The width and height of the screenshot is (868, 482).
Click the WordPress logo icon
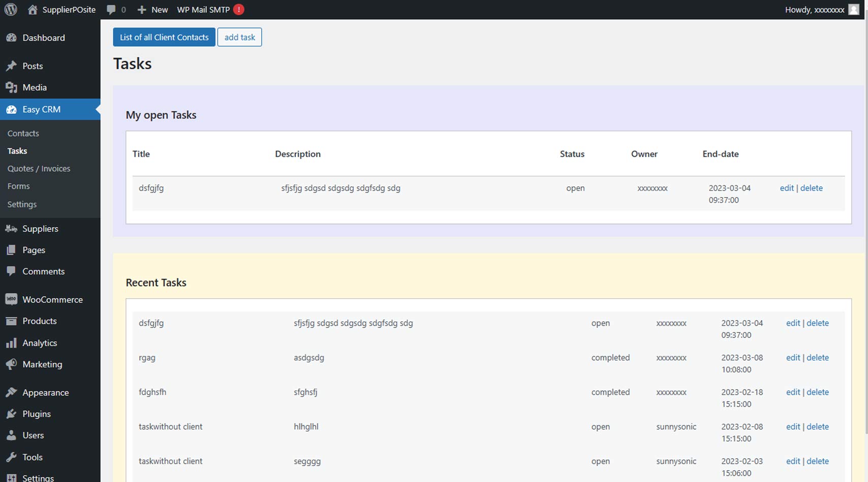coord(11,10)
